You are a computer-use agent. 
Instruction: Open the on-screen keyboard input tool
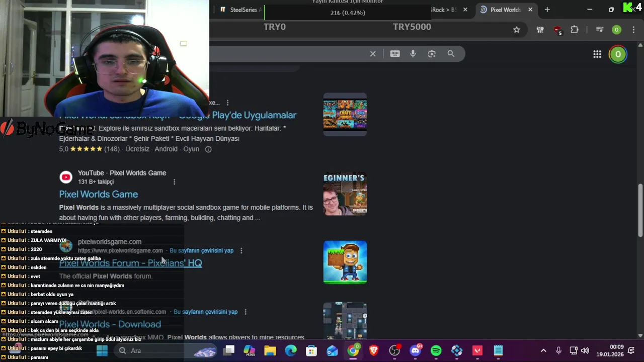(x=395, y=54)
